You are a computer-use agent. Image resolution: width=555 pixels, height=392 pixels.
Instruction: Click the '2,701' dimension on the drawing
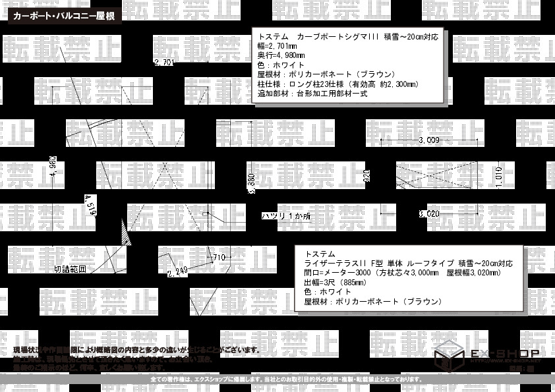tap(164, 63)
